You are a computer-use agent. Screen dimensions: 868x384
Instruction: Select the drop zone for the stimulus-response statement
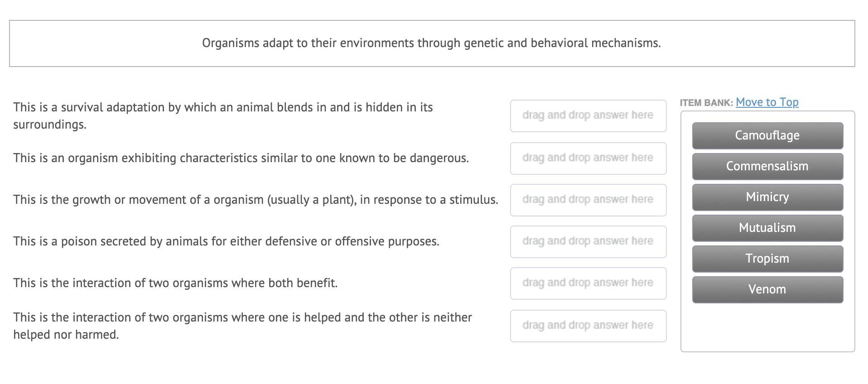click(588, 200)
